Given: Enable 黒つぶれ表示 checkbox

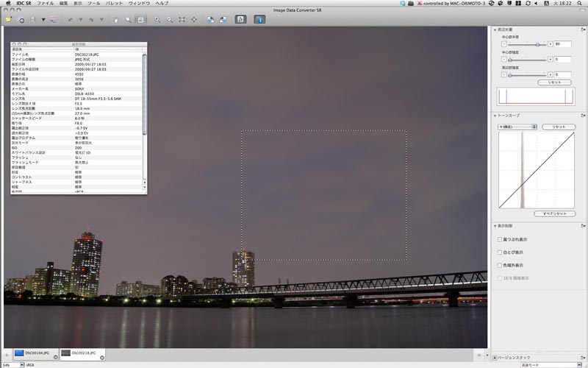Looking at the screenshot, I should [500, 239].
